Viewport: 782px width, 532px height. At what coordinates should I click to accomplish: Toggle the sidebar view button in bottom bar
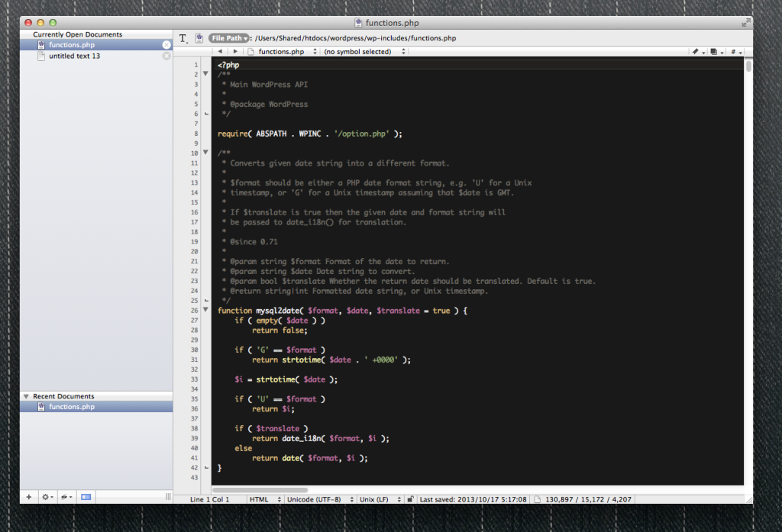pyautogui.click(x=86, y=497)
